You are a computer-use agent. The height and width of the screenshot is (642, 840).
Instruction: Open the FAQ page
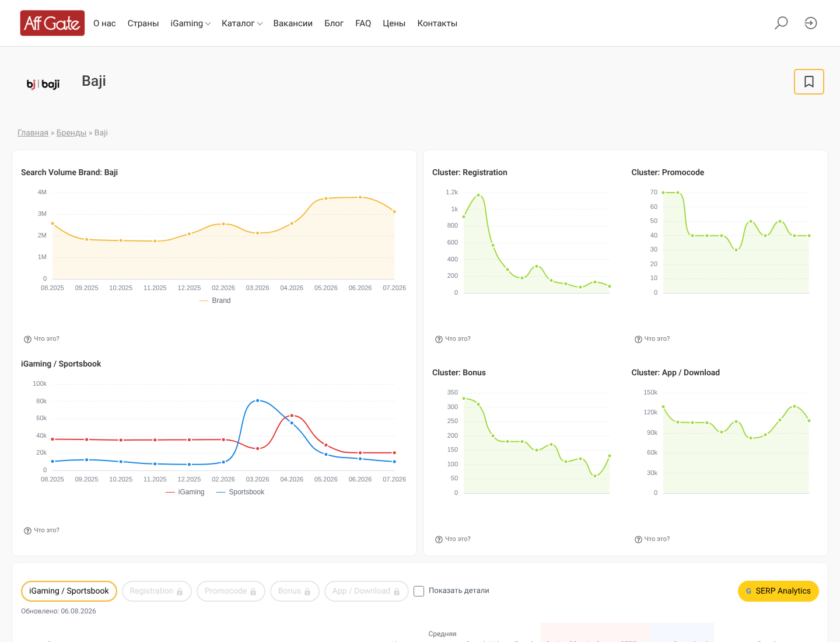363,23
